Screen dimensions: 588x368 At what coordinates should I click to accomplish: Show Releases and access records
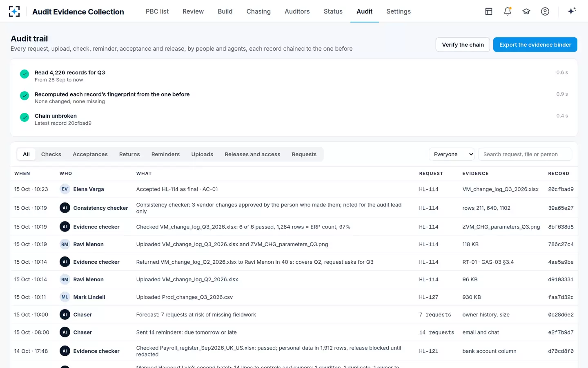(252, 154)
